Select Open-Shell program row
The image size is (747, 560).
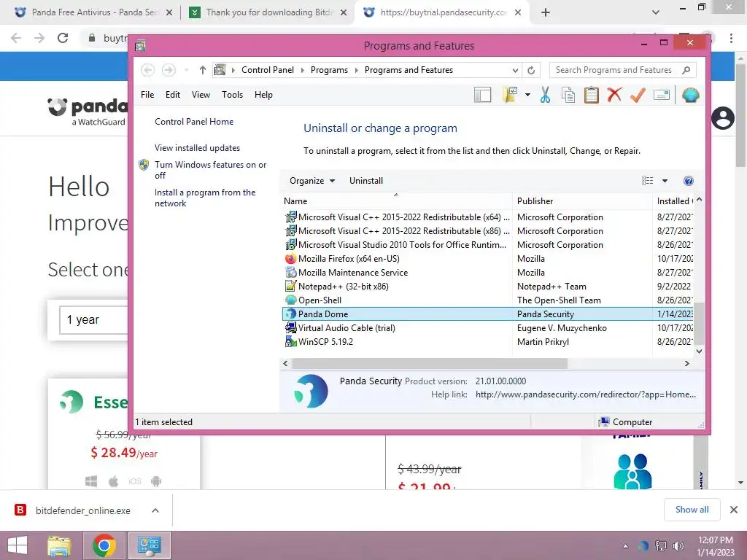point(488,300)
